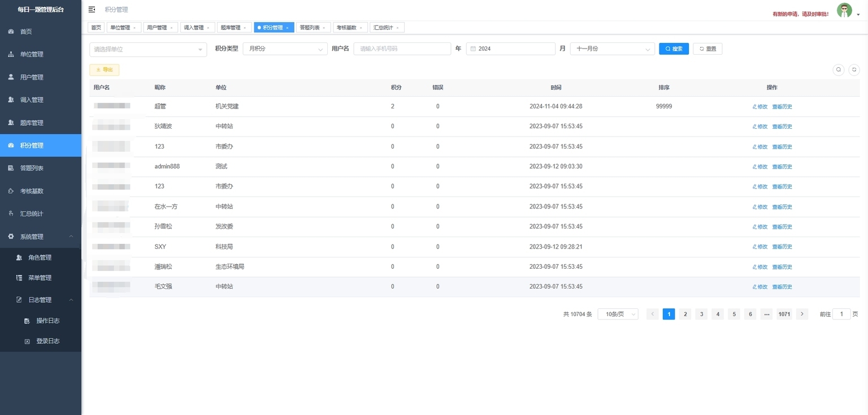This screenshot has width=868, height=415.
Task: Open the 请选择单位 dropdown
Action: tap(148, 49)
